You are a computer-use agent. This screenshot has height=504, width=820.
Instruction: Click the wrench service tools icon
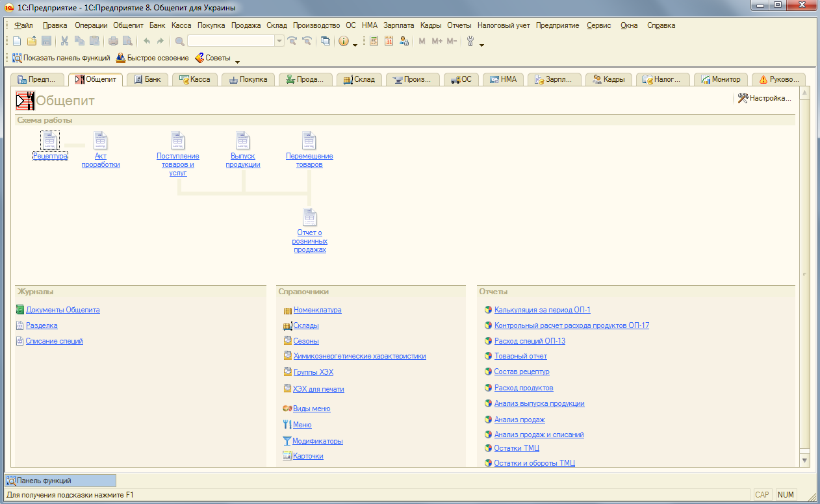pyautogui.click(x=470, y=41)
